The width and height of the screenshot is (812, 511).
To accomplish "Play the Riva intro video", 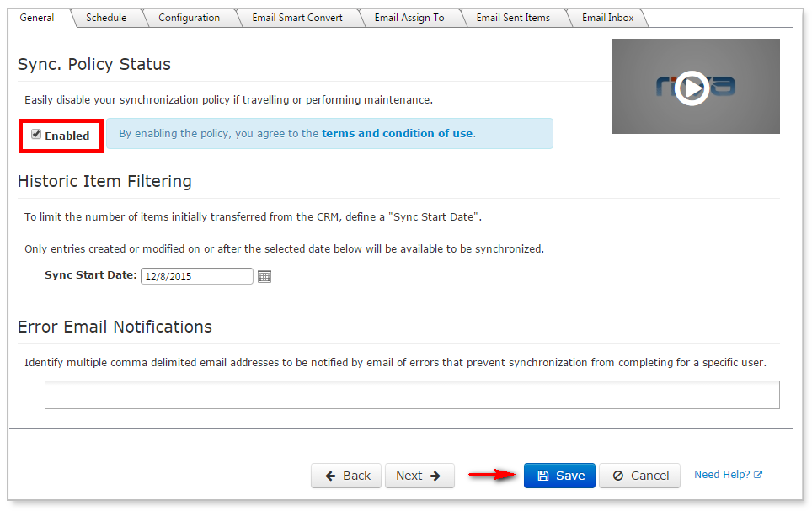I will click(692, 88).
